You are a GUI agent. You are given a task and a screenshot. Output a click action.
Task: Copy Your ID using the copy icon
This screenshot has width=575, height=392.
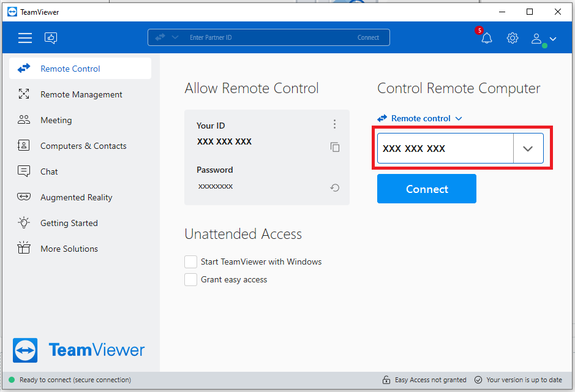pyautogui.click(x=334, y=147)
